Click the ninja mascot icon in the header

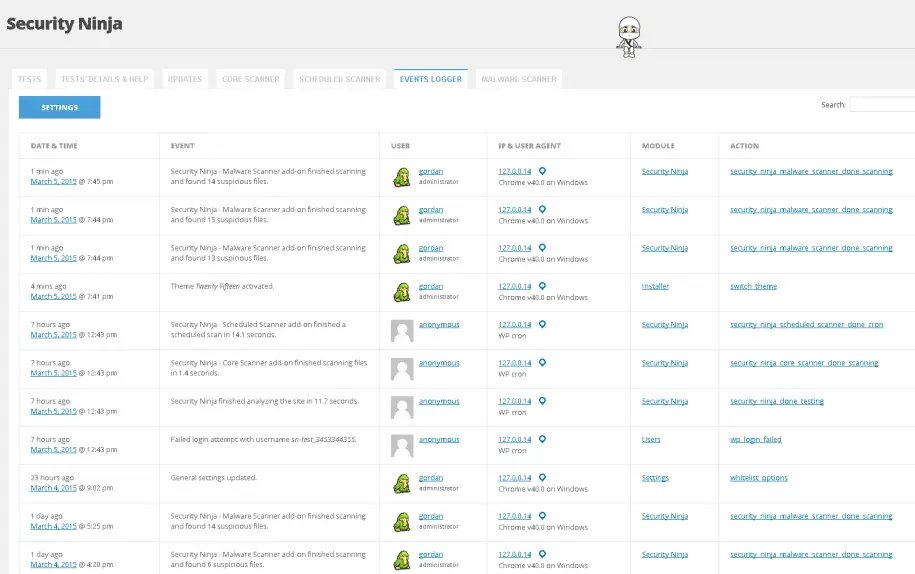629,37
